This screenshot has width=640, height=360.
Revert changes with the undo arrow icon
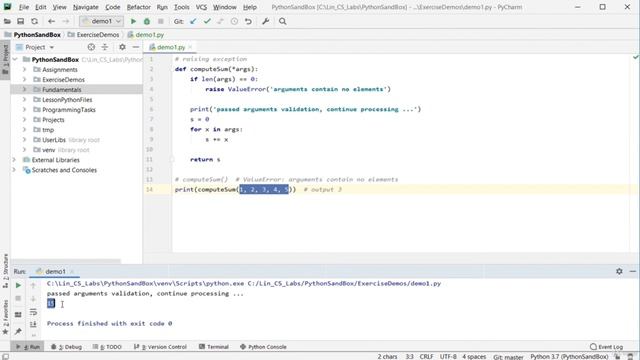coord(248,21)
